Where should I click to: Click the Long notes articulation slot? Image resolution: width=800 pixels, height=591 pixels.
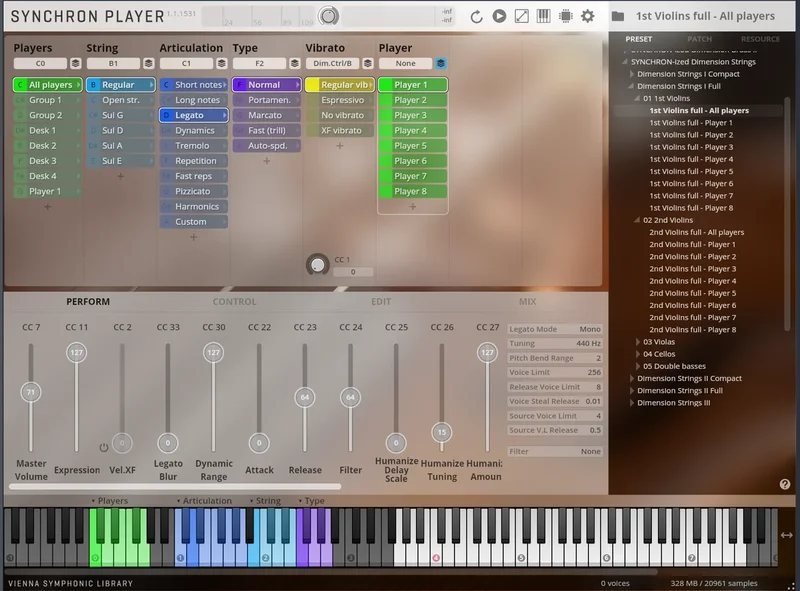tap(193, 100)
